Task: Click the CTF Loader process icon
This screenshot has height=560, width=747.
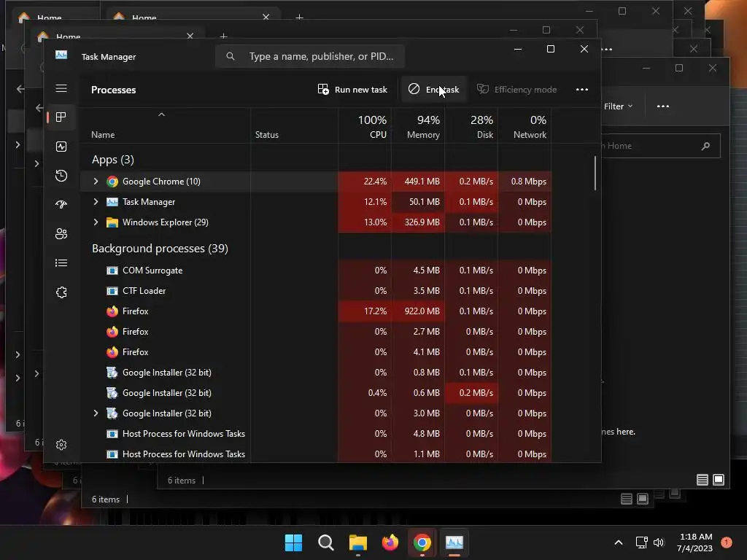Action: pyautogui.click(x=112, y=291)
